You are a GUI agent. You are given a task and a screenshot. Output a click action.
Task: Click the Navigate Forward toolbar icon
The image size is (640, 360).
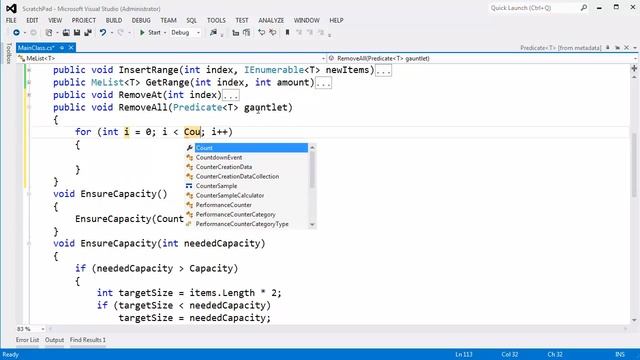point(33,33)
